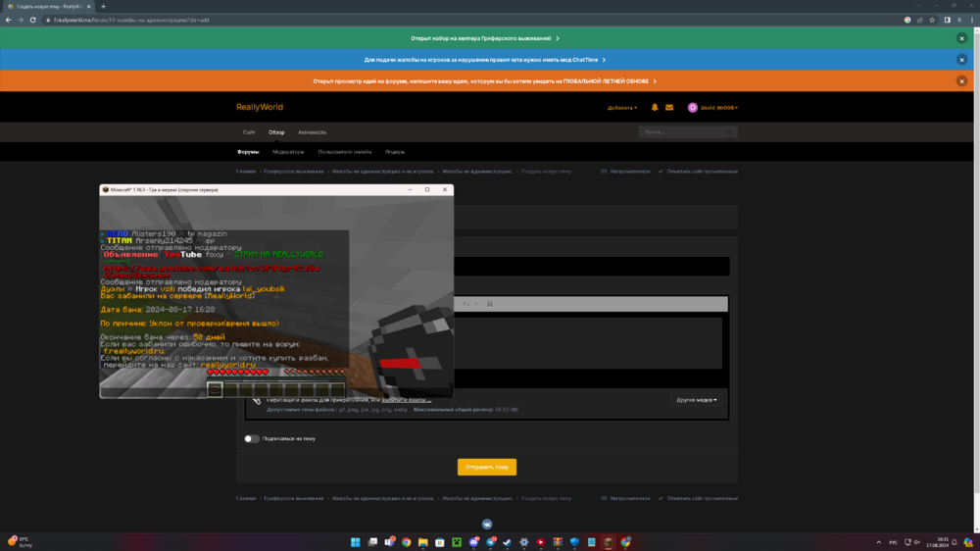Reload the page in the browser
Viewport: 980px width, 551px height.
[33, 20]
